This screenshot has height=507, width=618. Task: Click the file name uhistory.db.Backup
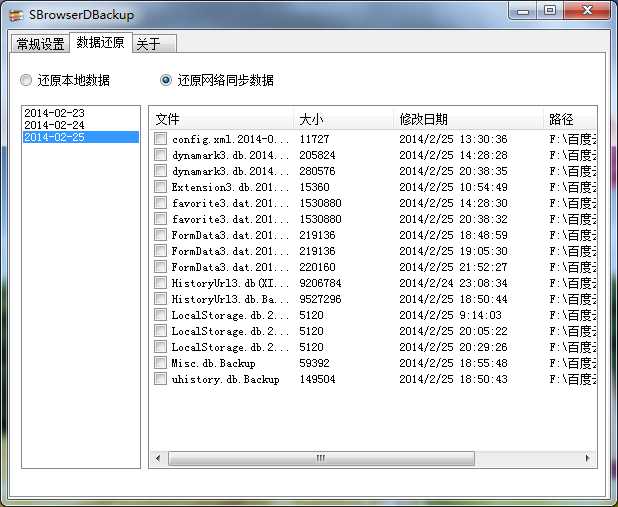point(226,379)
